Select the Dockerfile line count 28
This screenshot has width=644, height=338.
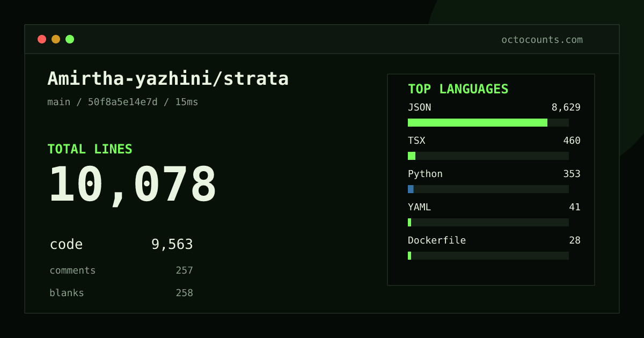575,240
